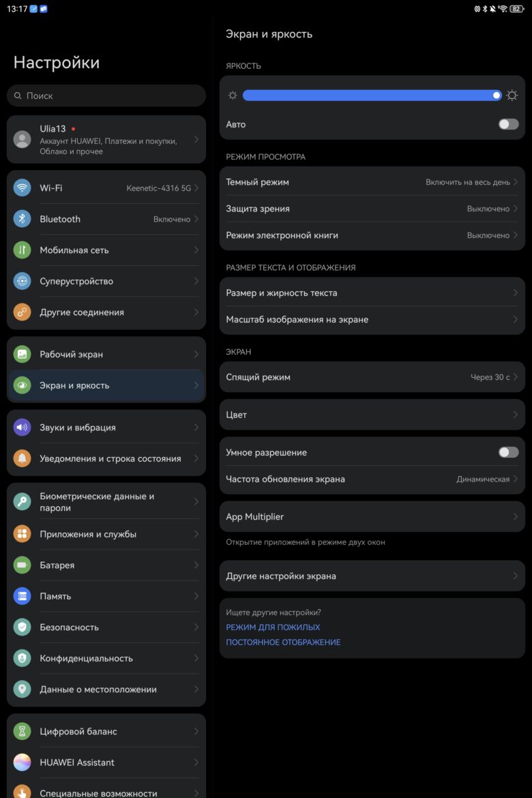Tap the Звуки и вибрация speaker icon
532x798 pixels.
click(x=22, y=428)
